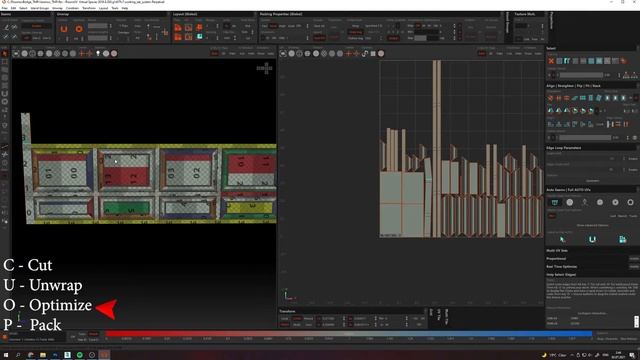Click the red highlighted mode button in the UV viewport header

[x=482, y=53]
